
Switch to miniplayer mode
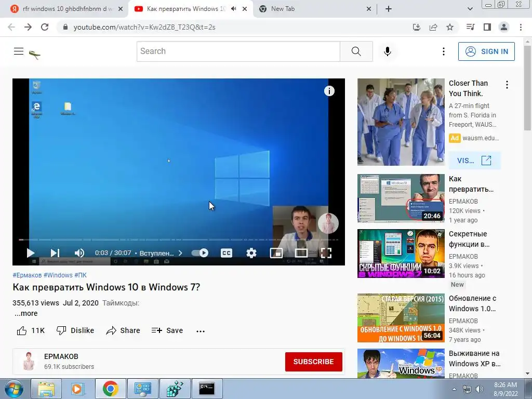point(276,253)
